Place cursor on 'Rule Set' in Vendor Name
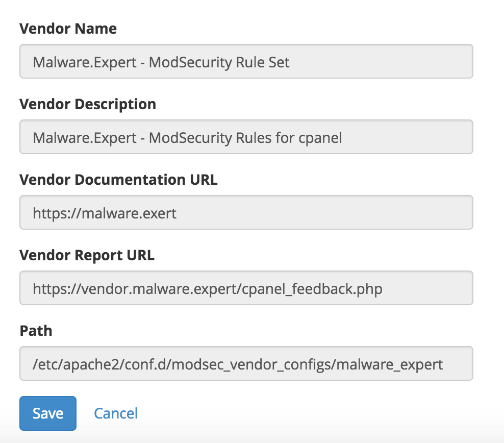 263,62
